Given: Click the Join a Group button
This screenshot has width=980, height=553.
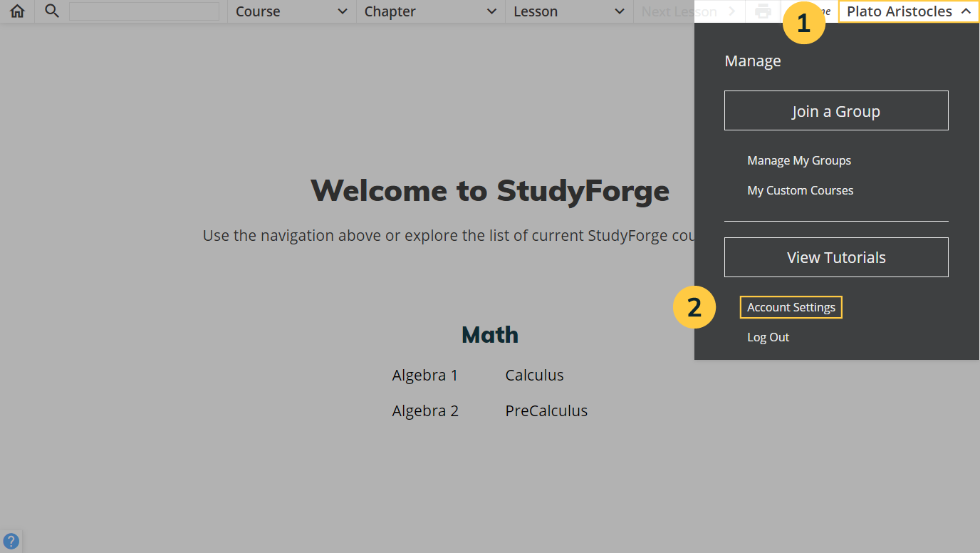Looking at the screenshot, I should click(x=835, y=110).
